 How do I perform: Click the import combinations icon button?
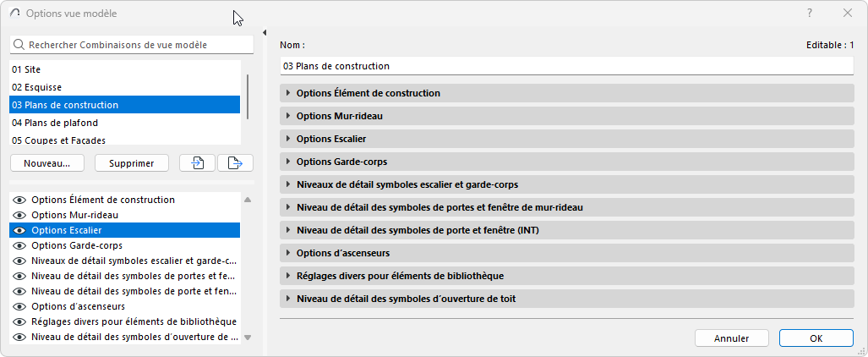point(199,163)
